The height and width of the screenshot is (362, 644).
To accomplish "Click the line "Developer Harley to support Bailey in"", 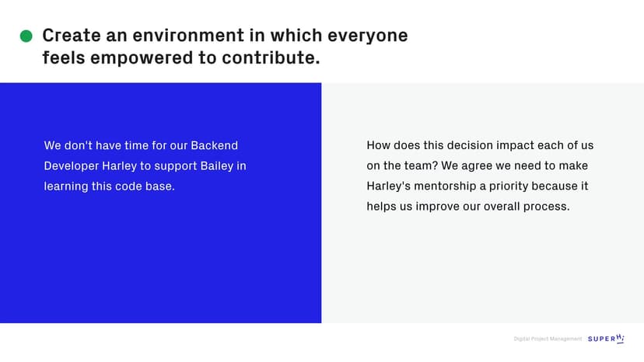I will [145, 165].
